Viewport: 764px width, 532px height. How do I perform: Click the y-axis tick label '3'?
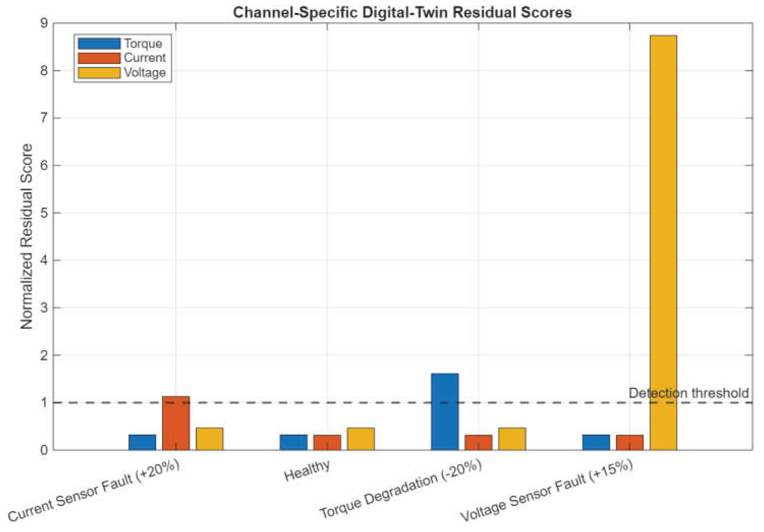[x=44, y=308]
